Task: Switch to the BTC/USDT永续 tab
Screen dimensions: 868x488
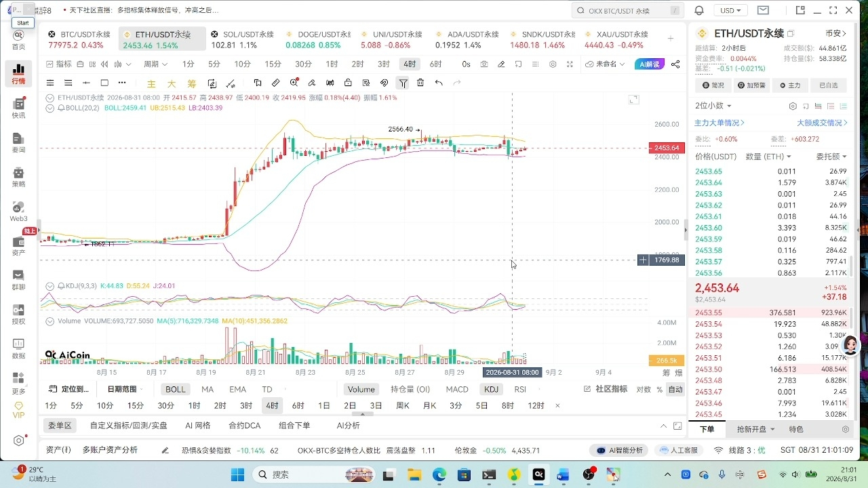Action: (x=79, y=39)
